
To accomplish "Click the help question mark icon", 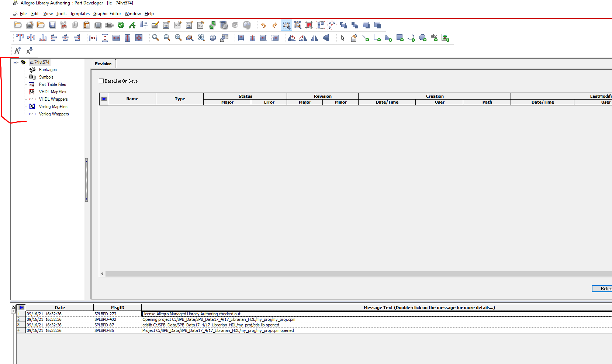I will click(247, 25).
